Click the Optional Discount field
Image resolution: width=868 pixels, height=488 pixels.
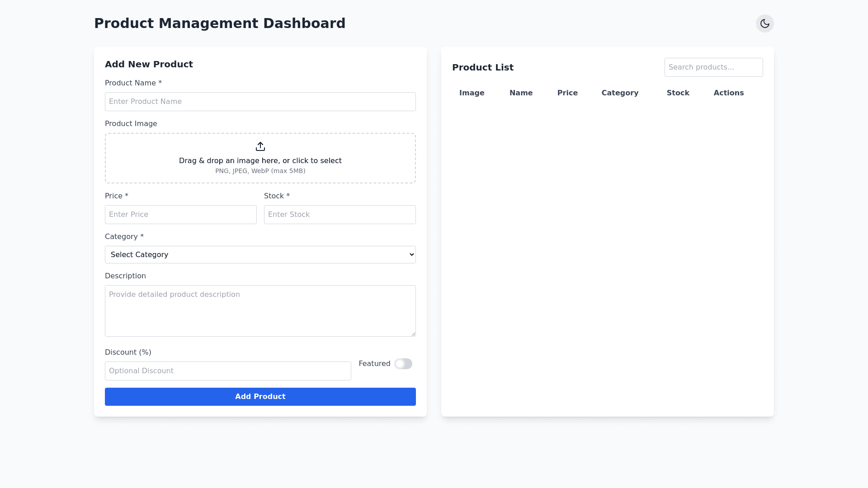pyautogui.click(x=227, y=371)
